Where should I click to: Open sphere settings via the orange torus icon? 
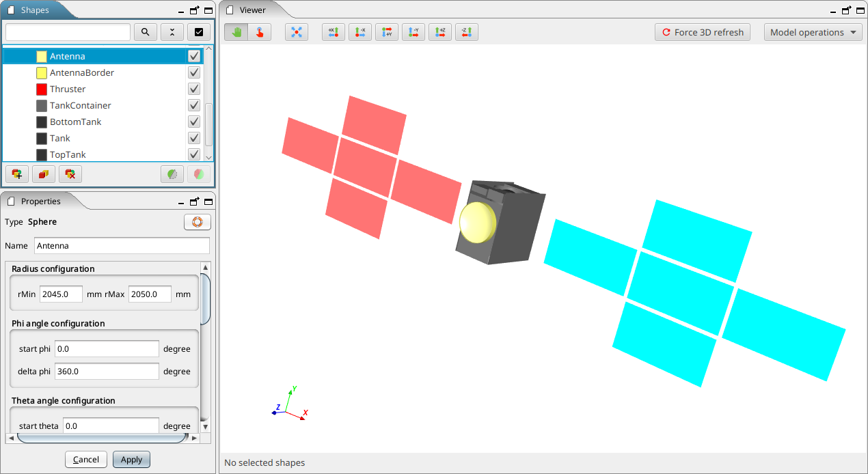(x=197, y=221)
